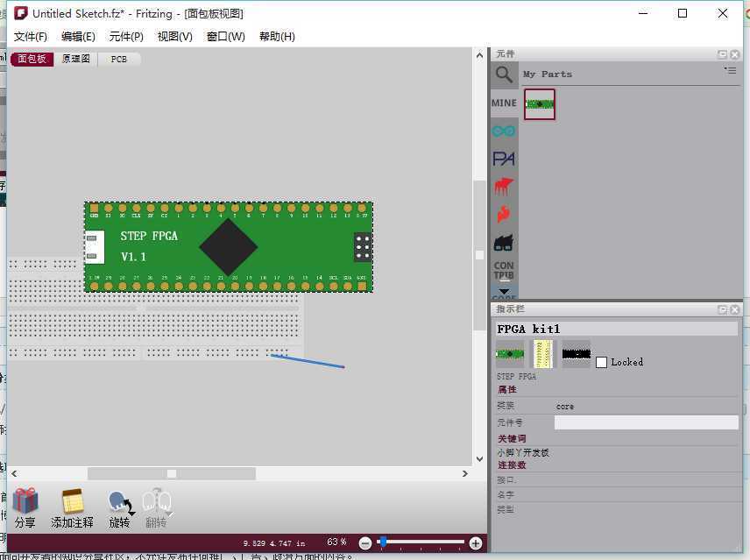Select schematic view image in Inspector

(x=543, y=354)
